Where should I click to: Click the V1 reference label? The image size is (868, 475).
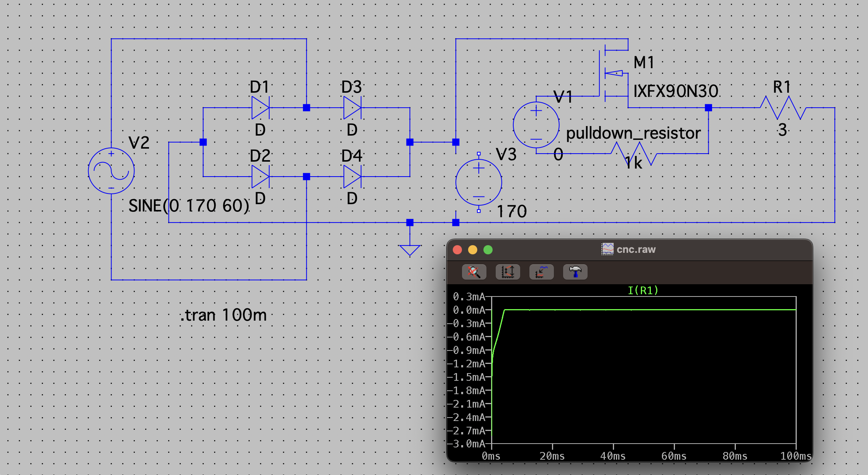pyautogui.click(x=563, y=97)
